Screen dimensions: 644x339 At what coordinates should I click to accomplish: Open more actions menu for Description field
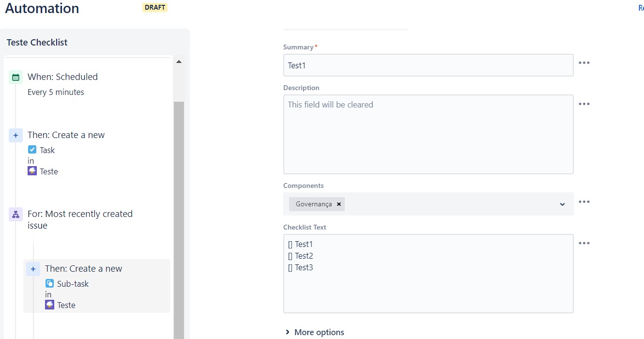point(584,104)
